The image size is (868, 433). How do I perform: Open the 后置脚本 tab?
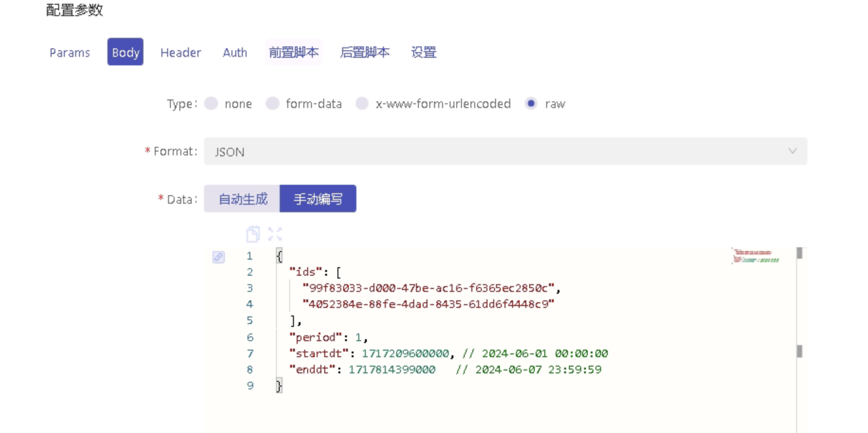click(365, 52)
